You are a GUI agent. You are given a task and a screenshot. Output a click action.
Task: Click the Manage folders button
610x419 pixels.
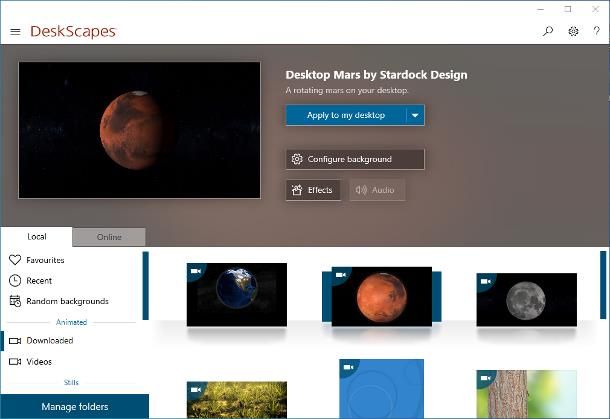tap(75, 407)
